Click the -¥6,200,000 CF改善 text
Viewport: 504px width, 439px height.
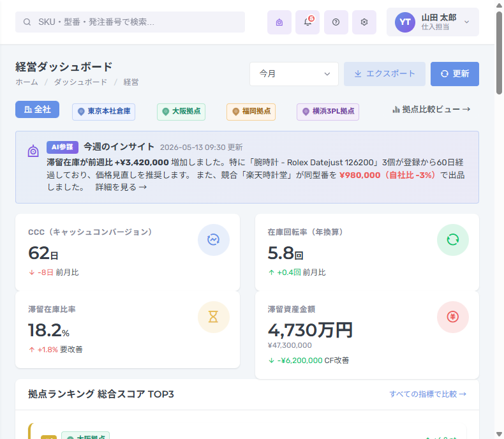pyautogui.click(x=309, y=361)
